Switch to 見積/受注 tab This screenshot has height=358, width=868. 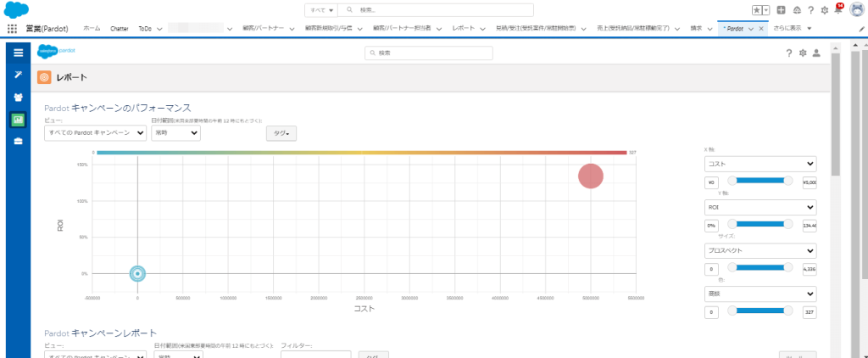pyautogui.click(x=536, y=28)
